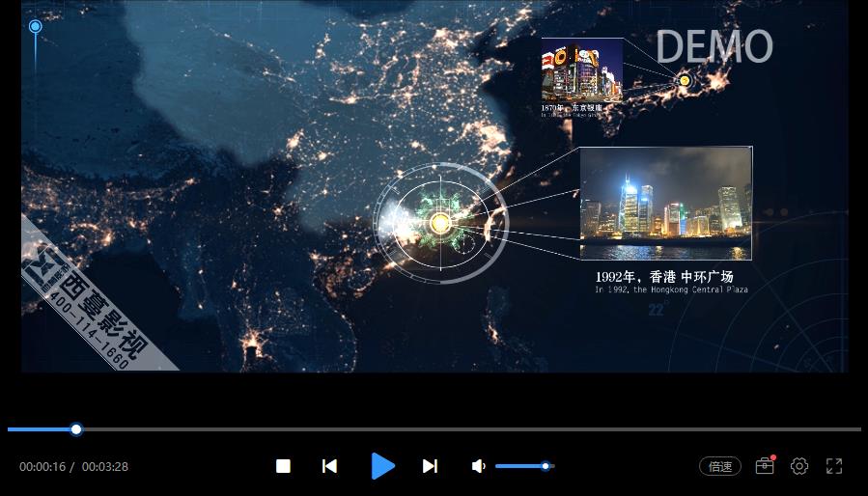
Task: Open the 倍速 playback speed menu
Action: [x=719, y=466]
